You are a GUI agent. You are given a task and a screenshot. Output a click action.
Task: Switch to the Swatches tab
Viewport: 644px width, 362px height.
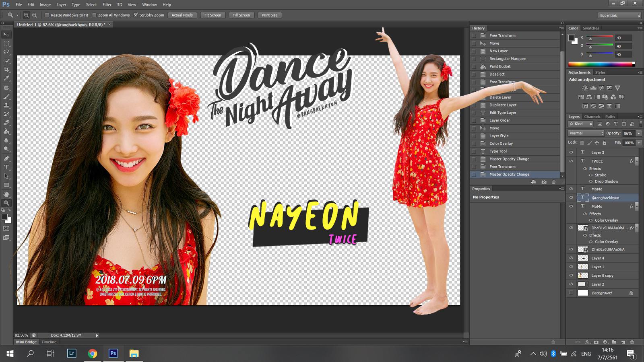590,28
